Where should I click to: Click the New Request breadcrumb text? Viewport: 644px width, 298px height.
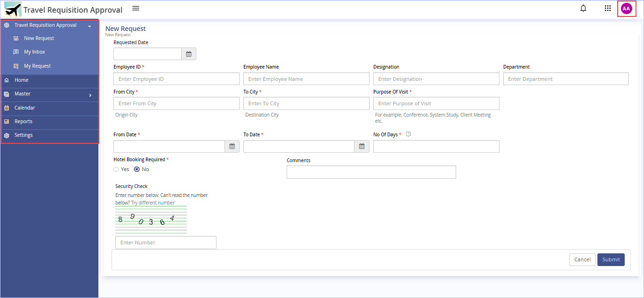[x=118, y=35]
